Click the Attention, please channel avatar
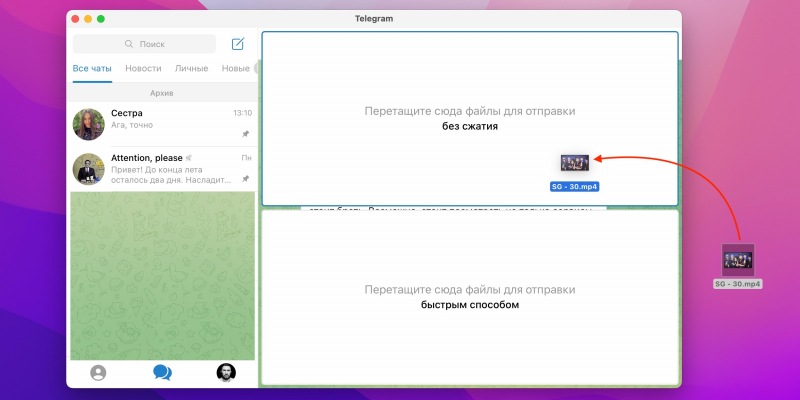The image size is (800, 400). click(x=88, y=169)
